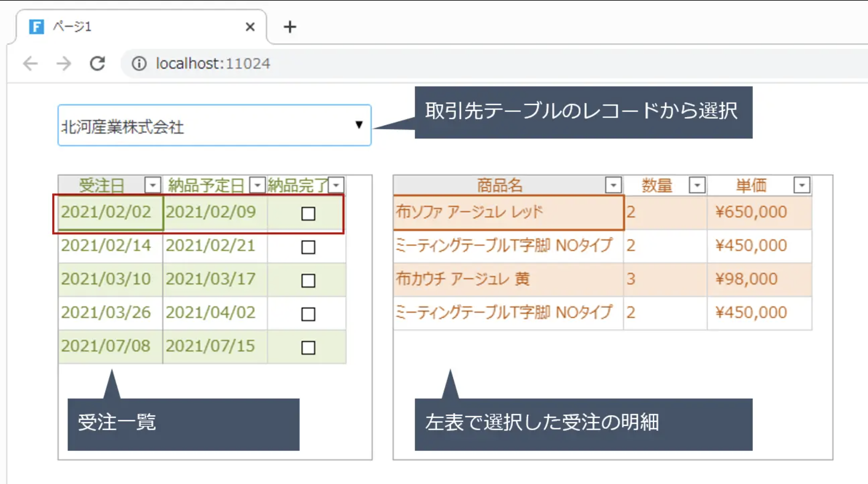
Task: Click the localhost:11024 address bar
Action: pos(212,63)
